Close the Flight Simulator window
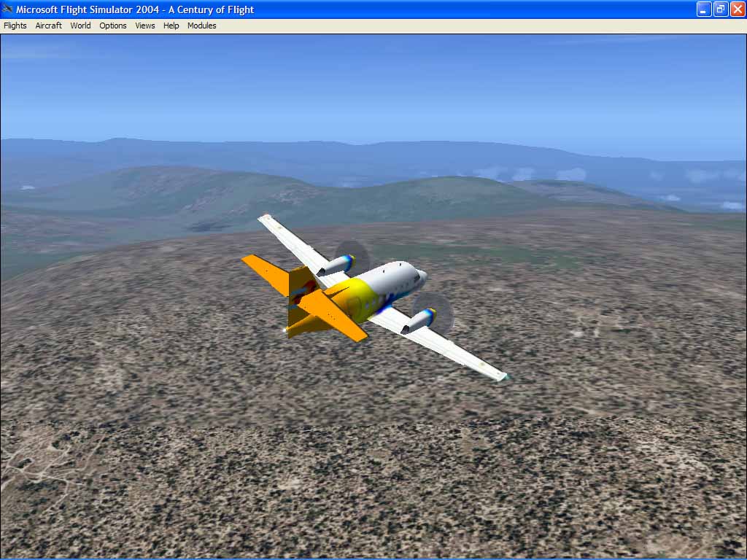 tap(738, 9)
